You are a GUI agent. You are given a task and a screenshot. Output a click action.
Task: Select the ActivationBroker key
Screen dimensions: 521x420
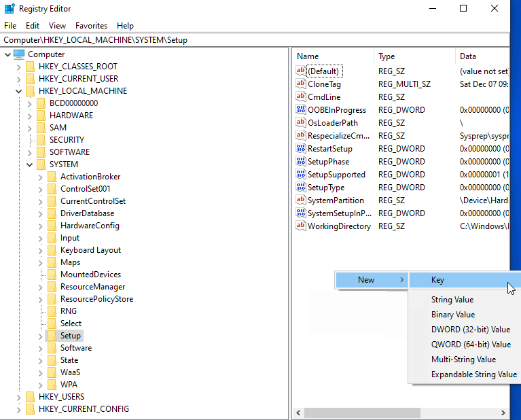(90, 177)
